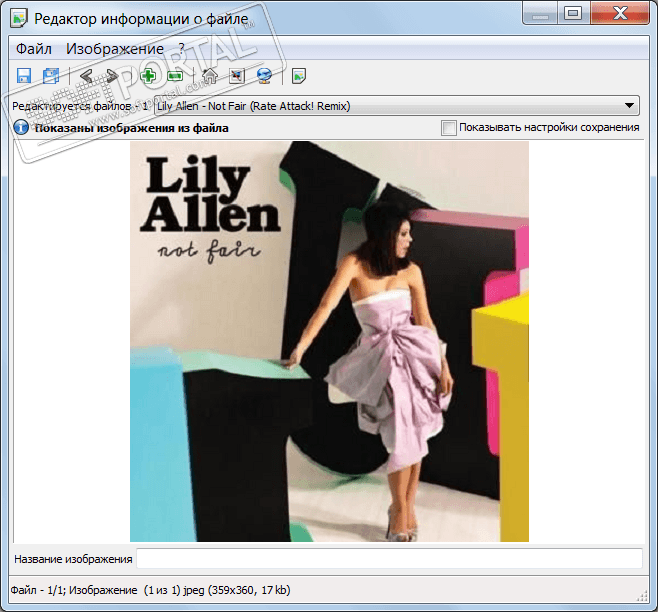Expand the Lily Allen file dropdown
The image size is (658, 612).
(x=629, y=106)
